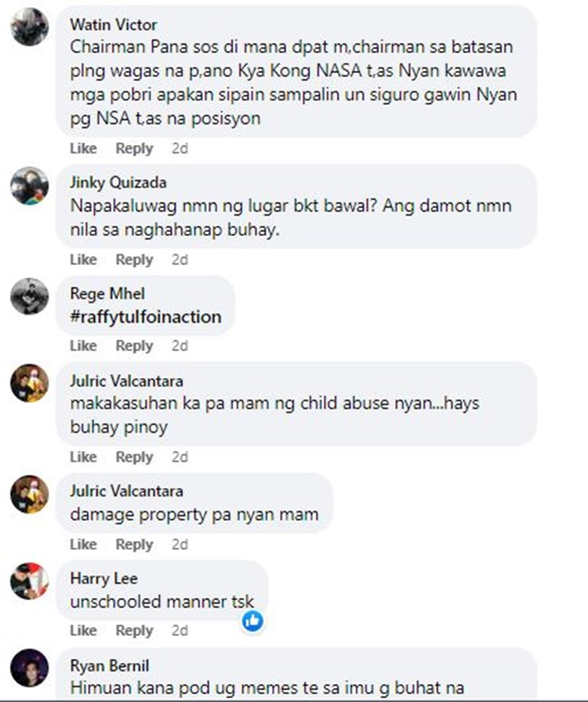Open the #raffytulfoinaction hashtag
This screenshot has width=588, height=702.
point(146,317)
